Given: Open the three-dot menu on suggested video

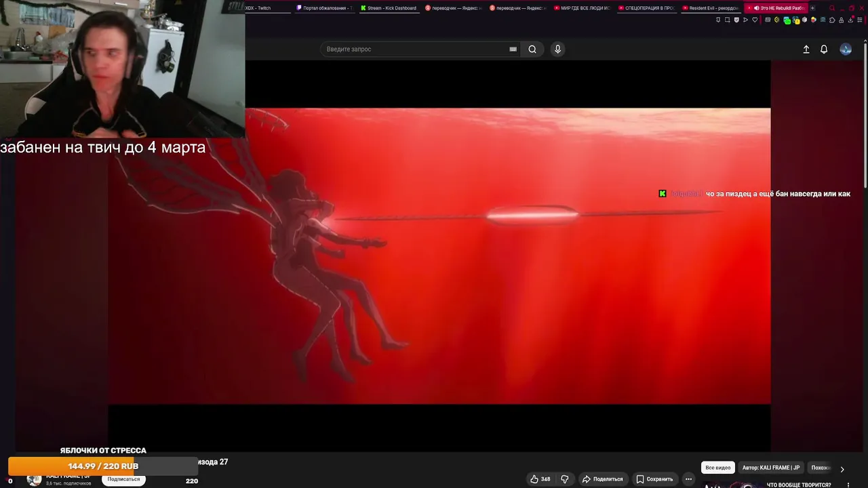Looking at the screenshot, I should pos(848,485).
